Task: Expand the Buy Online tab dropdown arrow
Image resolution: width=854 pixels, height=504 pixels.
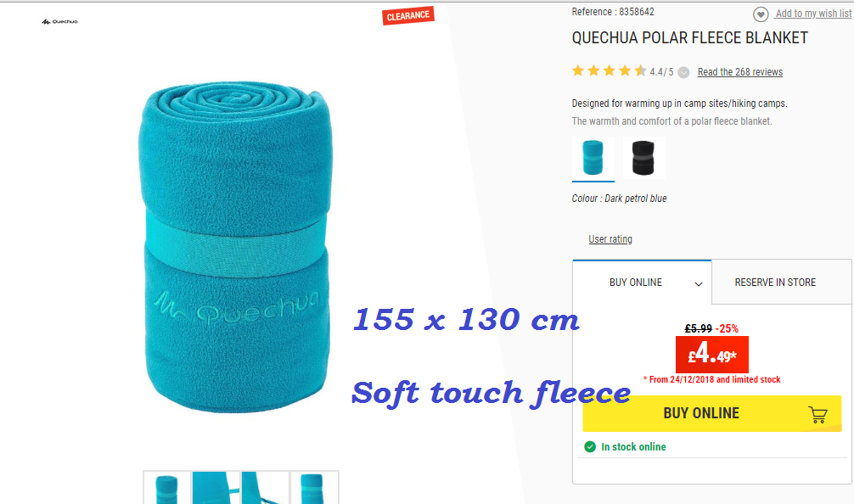Action: point(699,283)
